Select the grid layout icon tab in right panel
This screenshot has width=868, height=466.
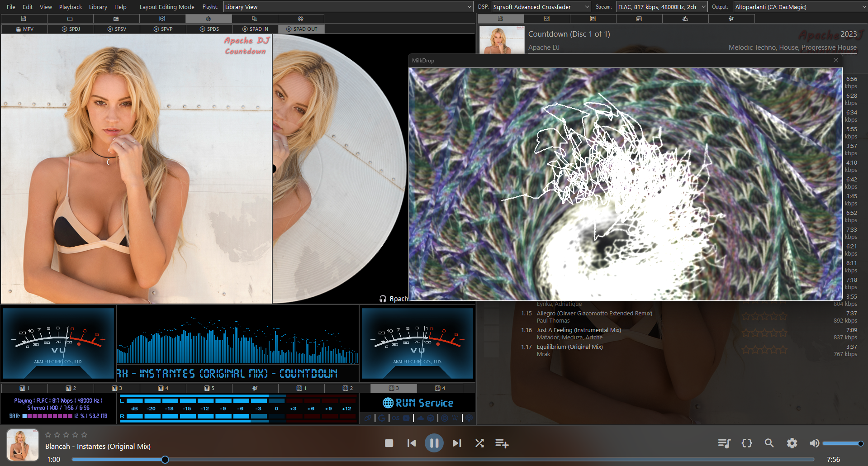pyautogui.click(x=593, y=19)
